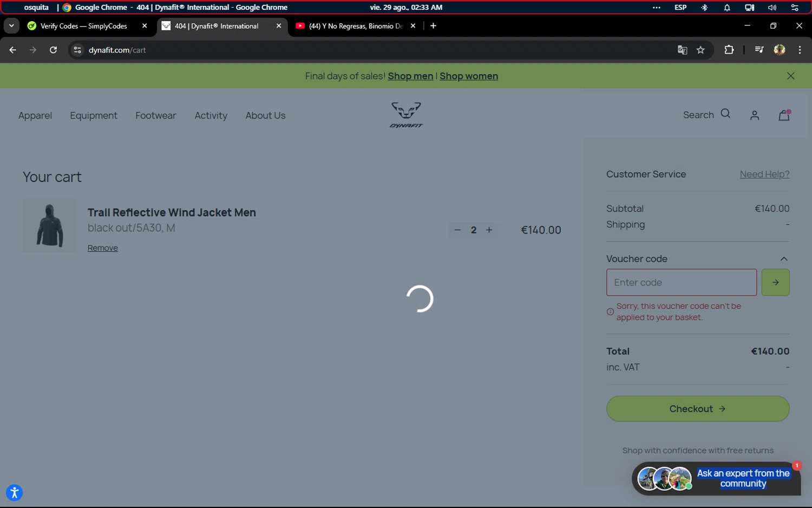Screen dimensions: 812x508
Task: Open the Footwear menu
Action: tap(156, 115)
